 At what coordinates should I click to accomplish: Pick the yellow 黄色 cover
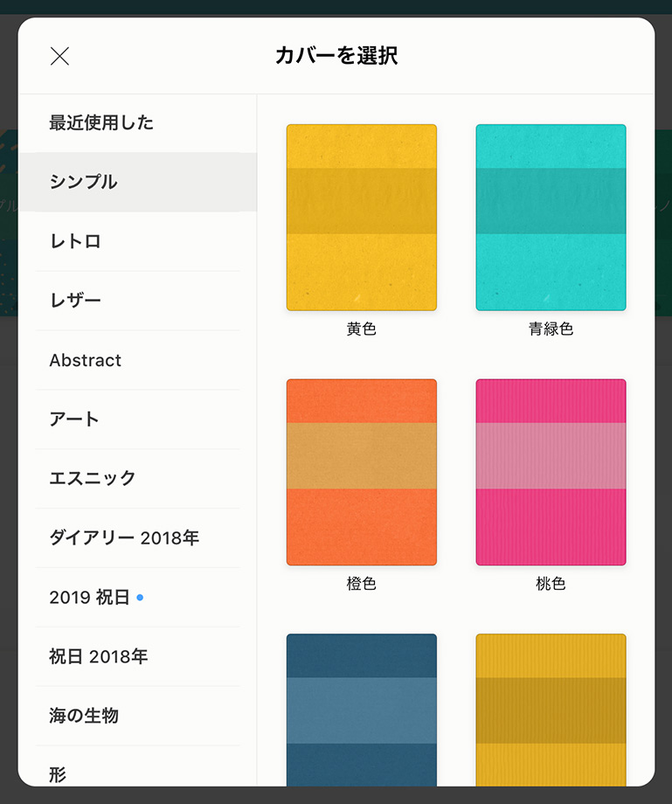point(362,218)
